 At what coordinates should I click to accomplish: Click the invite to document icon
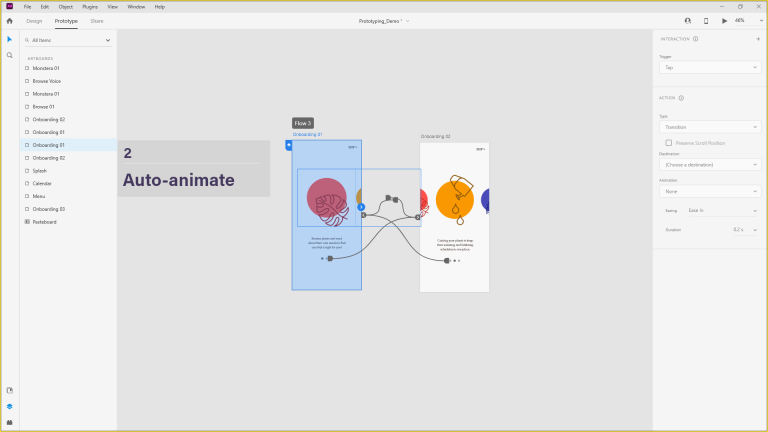687,20
